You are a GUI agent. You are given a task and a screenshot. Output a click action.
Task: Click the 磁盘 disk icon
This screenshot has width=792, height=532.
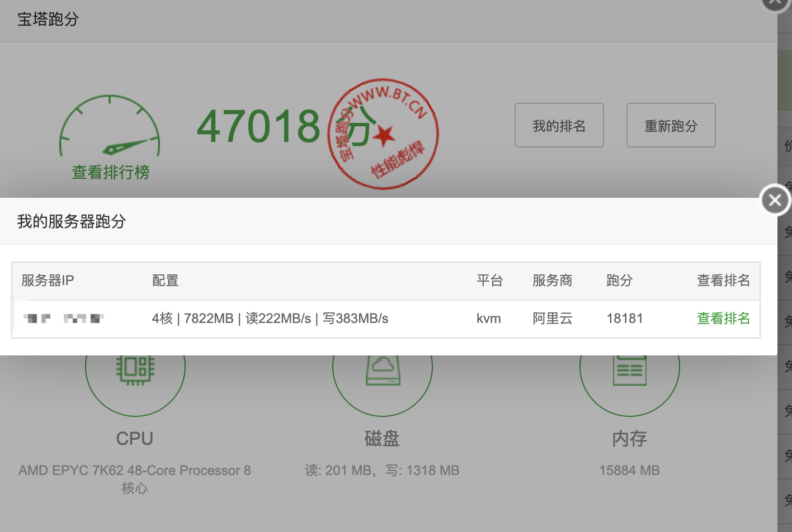pos(383,370)
